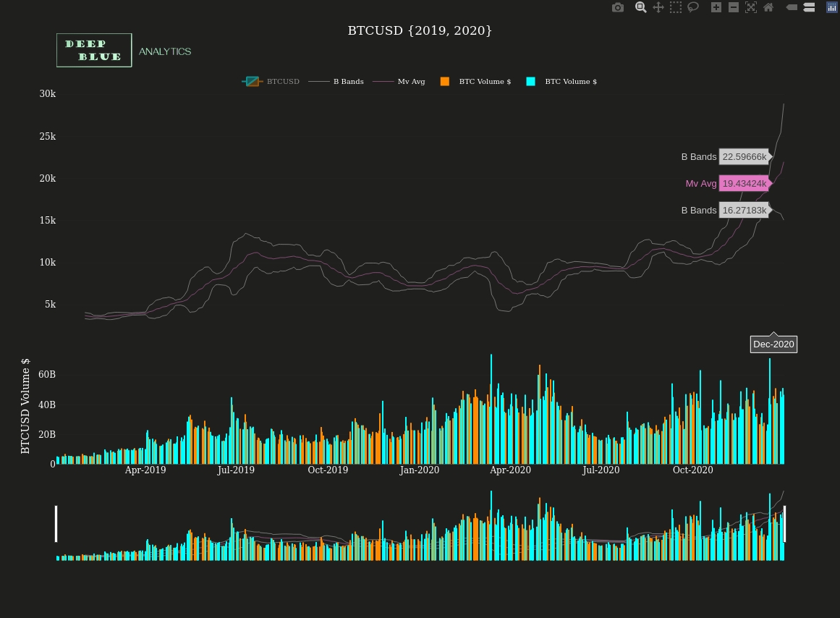This screenshot has height=618, width=840.
Task: Choose the Box Select tool
Action: pos(675,7)
